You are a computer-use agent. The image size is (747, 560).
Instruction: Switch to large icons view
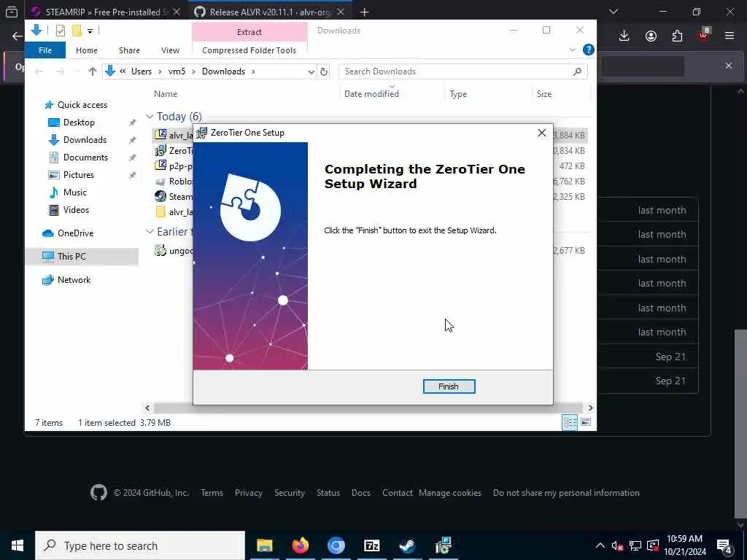pos(586,422)
